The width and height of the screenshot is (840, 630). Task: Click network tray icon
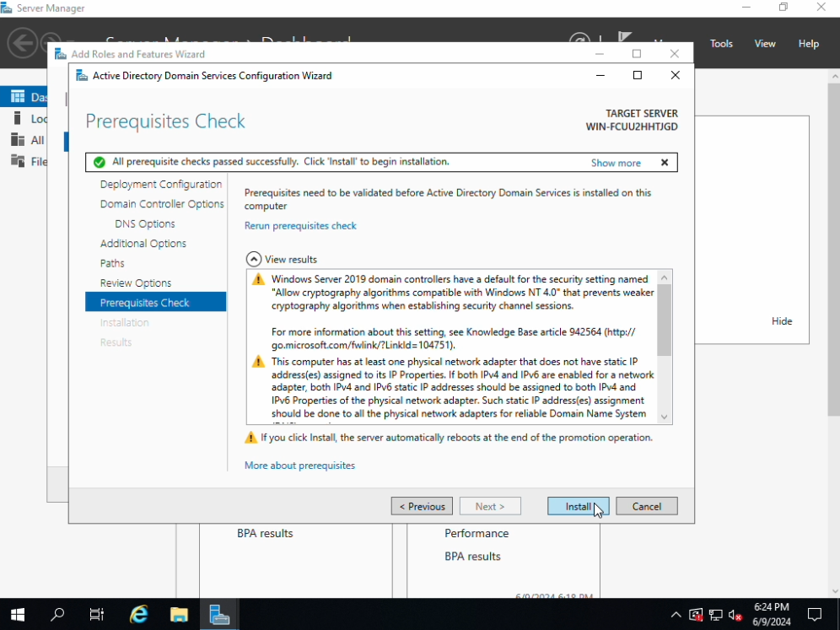coord(715,615)
